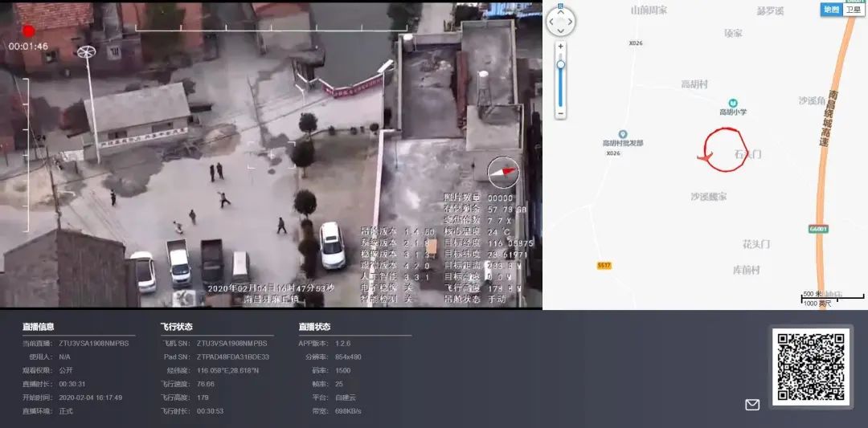Click 高胡小学 school marker on map
The width and height of the screenshot is (868, 428).
[733, 104]
